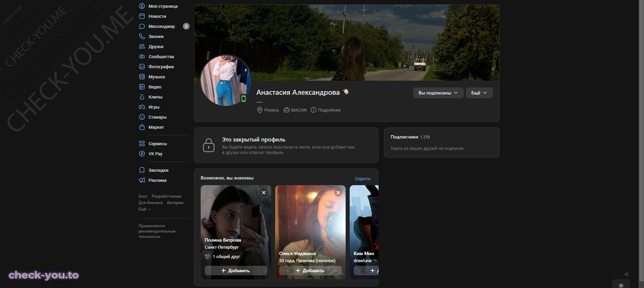Open the Подписчики 1 219 list
Viewport: 644px width, 288px height.
pyautogui.click(x=410, y=137)
